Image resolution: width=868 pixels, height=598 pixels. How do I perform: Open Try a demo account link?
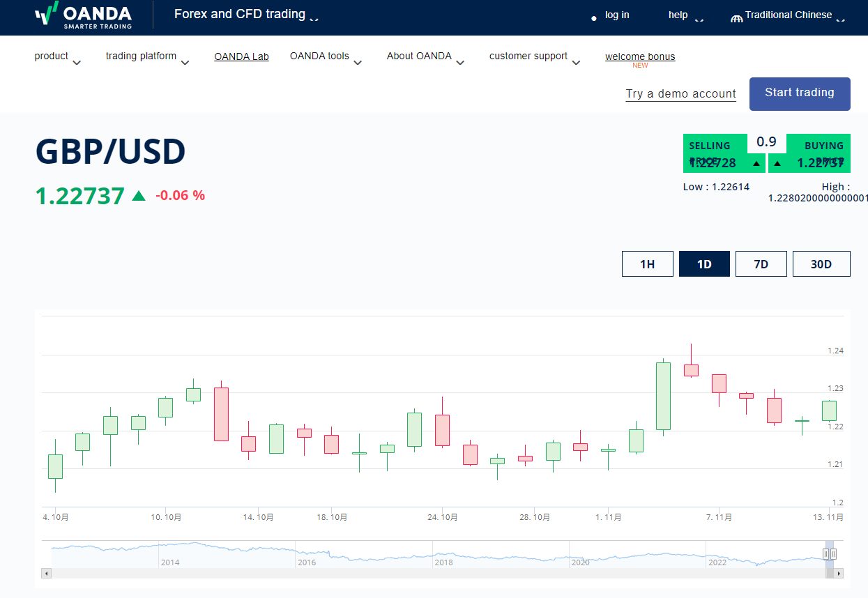tap(680, 93)
